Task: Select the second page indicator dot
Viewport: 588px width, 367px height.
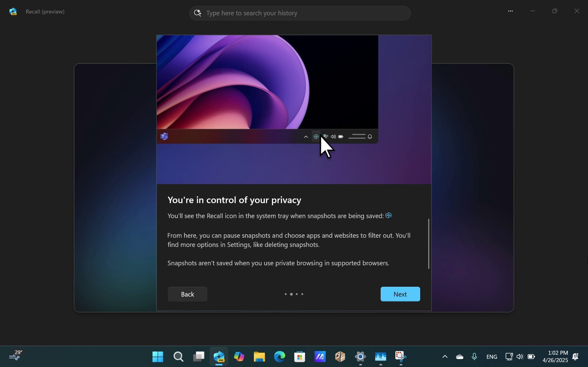Action: (291, 294)
